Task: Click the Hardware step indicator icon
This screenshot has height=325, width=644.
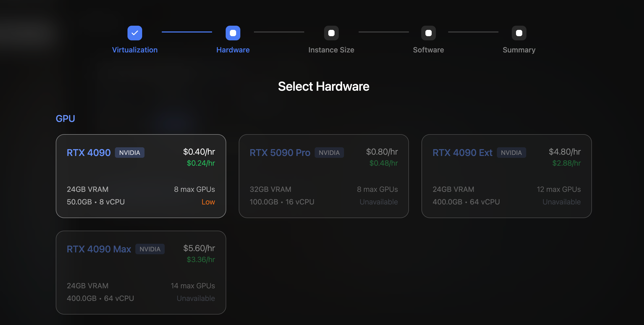Action: (233, 33)
